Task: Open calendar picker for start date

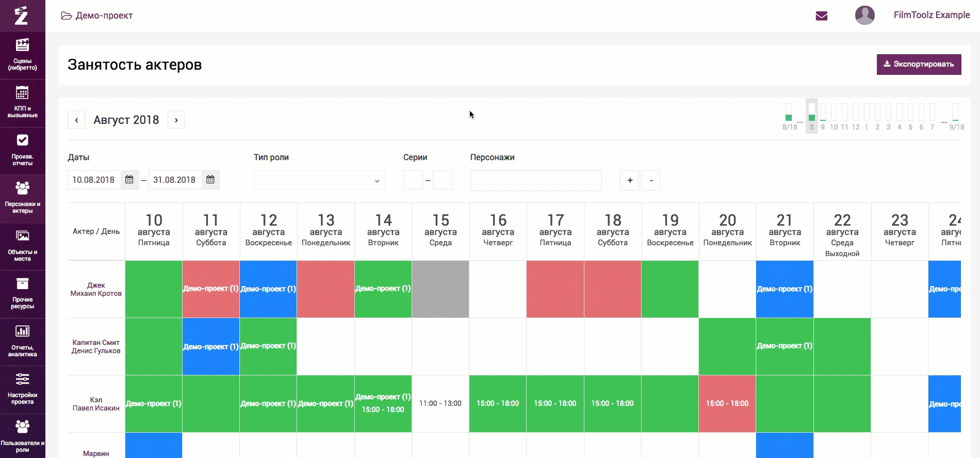Action: click(129, 180)
